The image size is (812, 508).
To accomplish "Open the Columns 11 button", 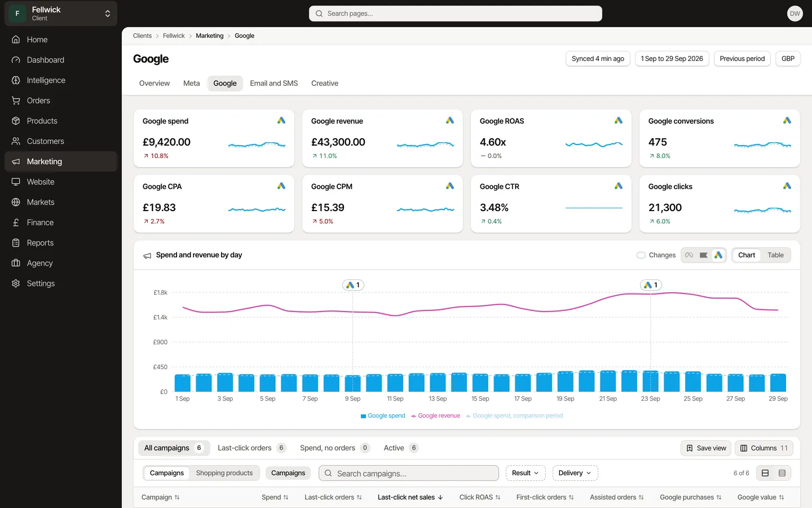I will [x=764, y=448].
